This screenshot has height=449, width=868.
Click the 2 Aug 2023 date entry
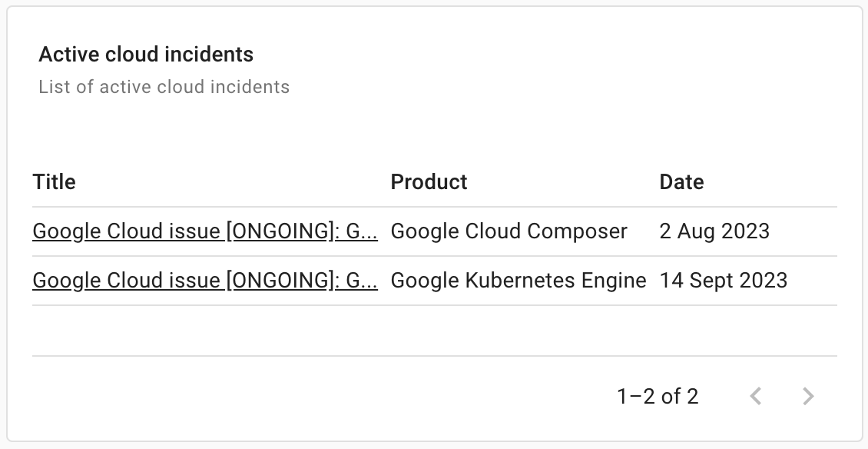point(714,231)
